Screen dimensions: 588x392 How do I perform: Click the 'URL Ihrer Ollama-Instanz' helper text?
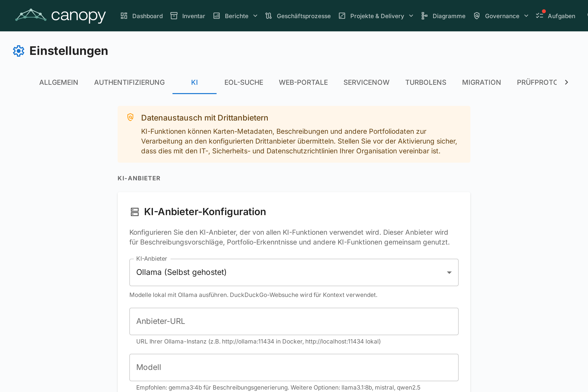258,342
